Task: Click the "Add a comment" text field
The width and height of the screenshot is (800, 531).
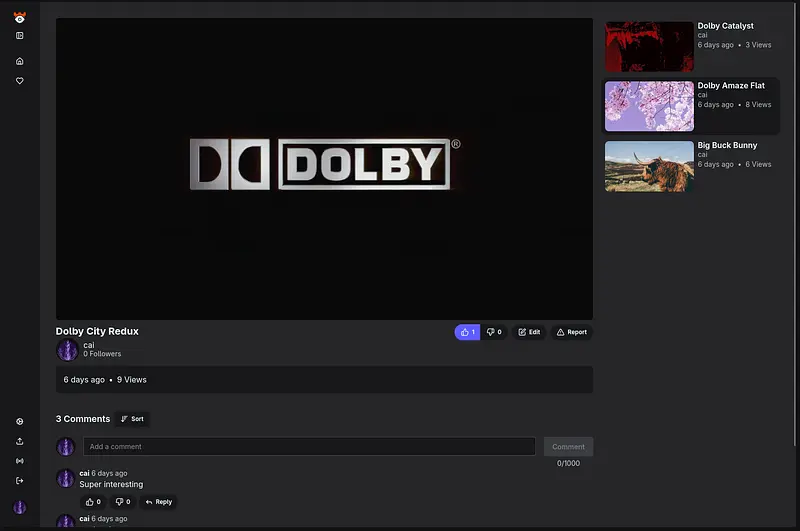Action: (309, 447)
